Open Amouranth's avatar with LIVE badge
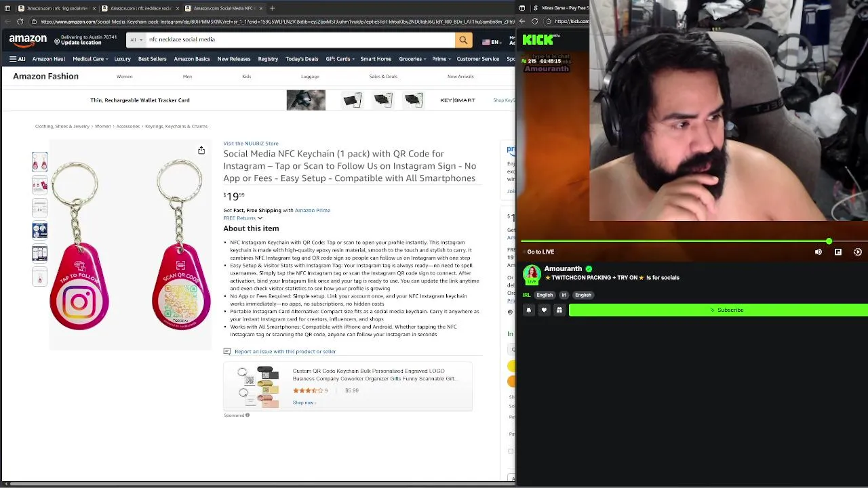The image size is (868, 488). (x=532, y=274)
